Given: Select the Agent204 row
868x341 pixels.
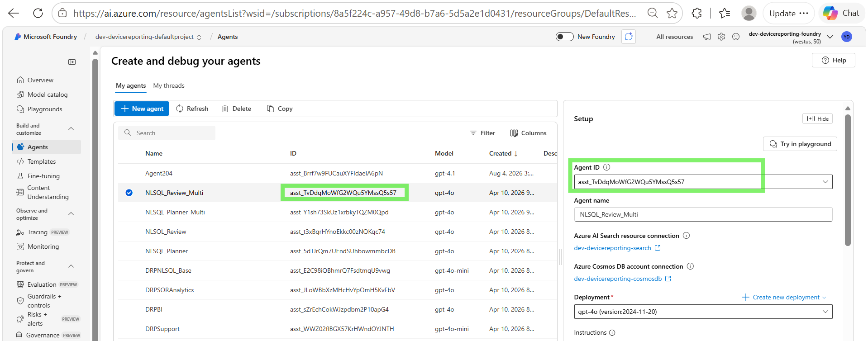Looking at the screenshot, I should pyautogui.click(x=337, y=173).
